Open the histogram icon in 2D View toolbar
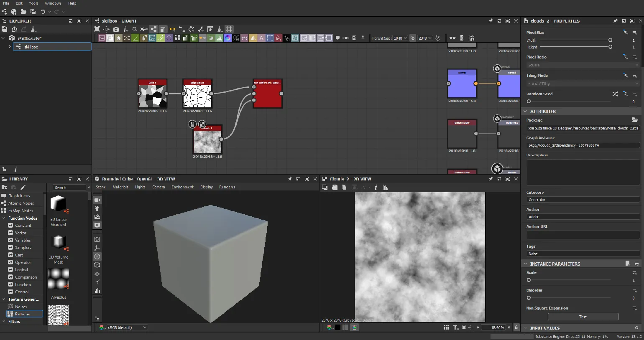Screen dimensions: 644x340 [385, 188]
